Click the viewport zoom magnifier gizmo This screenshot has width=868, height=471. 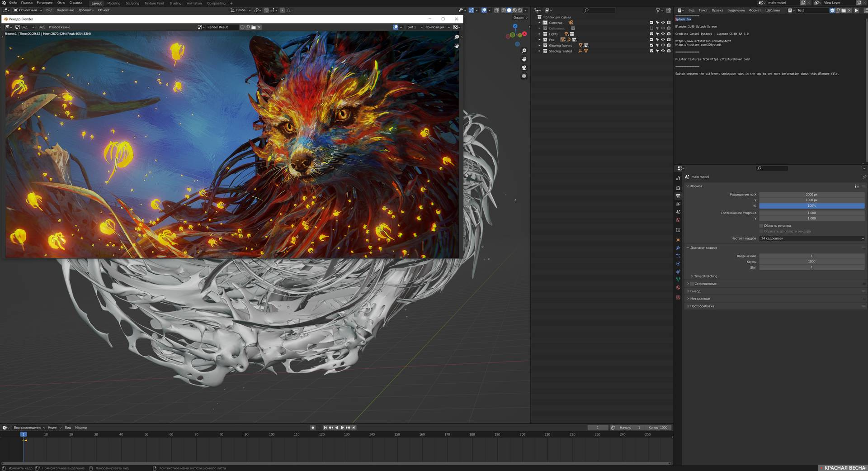pyautogui.click(x=524, y=51)
